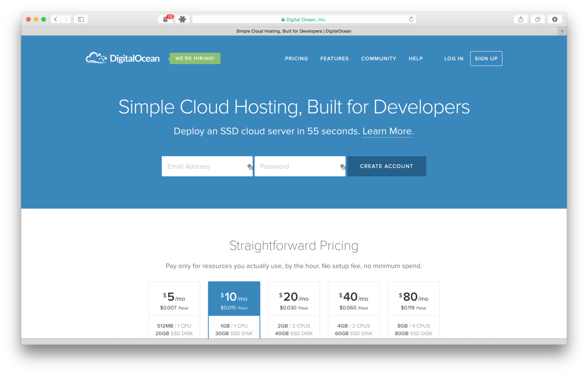Show all tabs icon in toolbar
The image size is (588, 375).
[538, 19]
